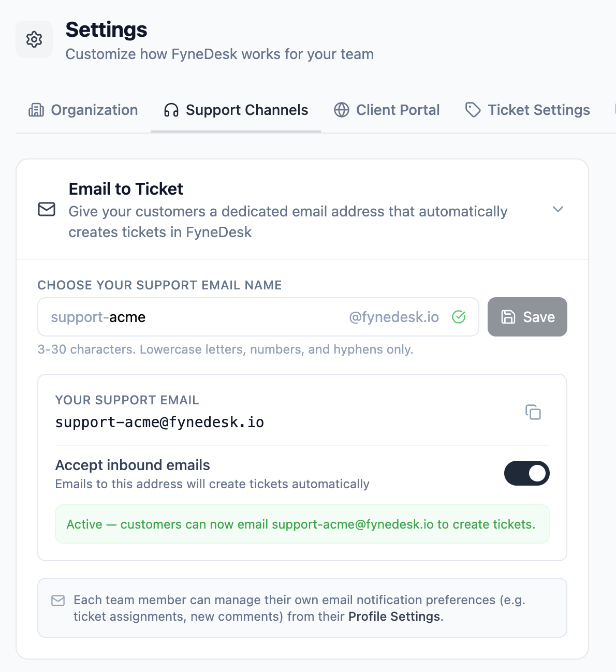
Task: Click the headphones icon on Support Channels
Action: point(171,110)
